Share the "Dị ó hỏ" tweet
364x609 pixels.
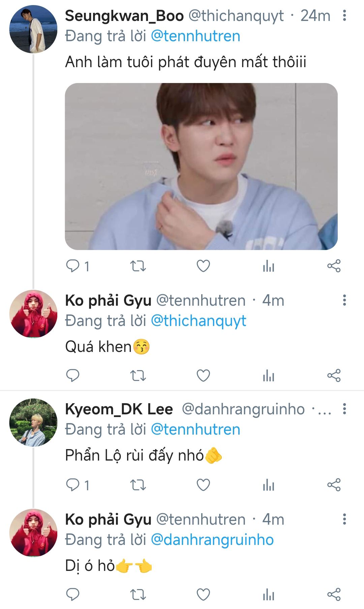click(x=334, y=594)
